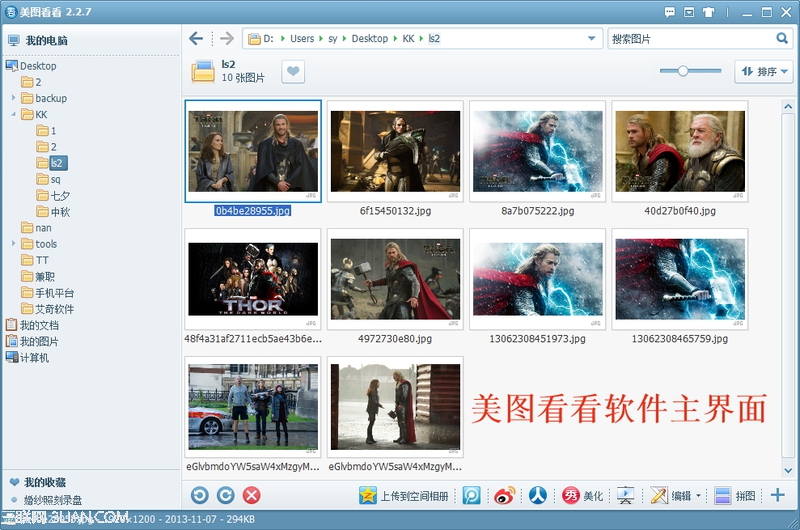Open 计算机 in the tree
Image resolution: width=800 pixels, height=530 pixels.
point(27,358)
